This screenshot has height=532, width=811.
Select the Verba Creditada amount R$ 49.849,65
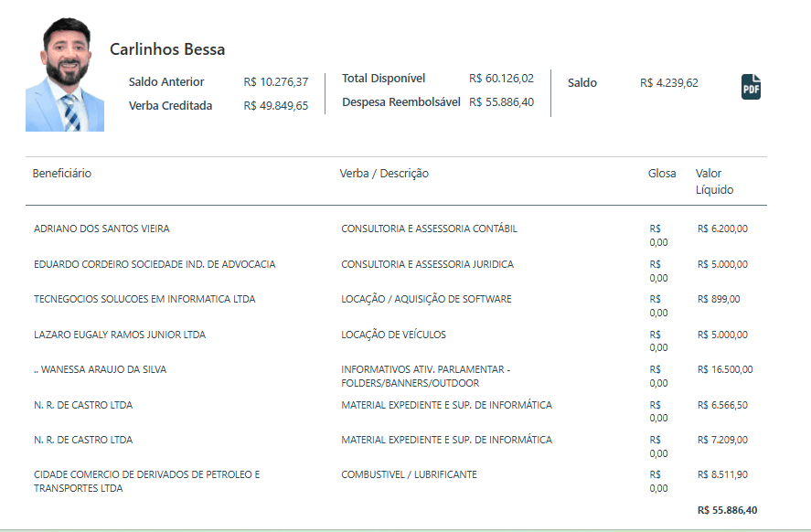click(x=276, y=106)
